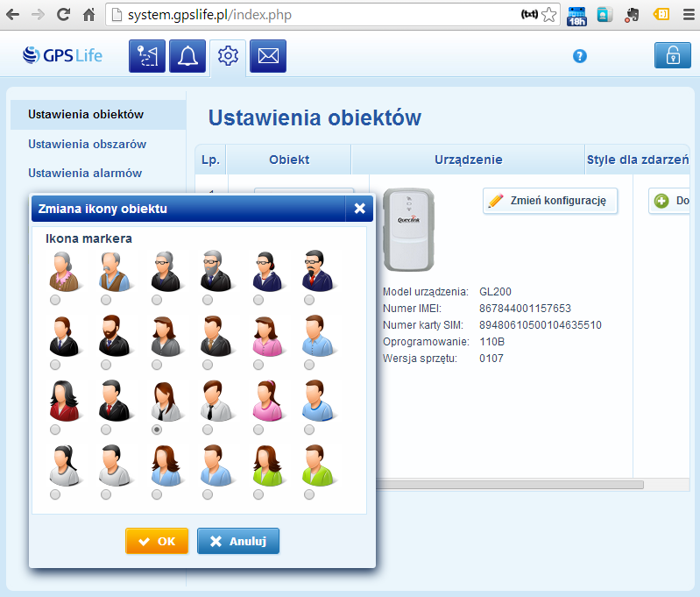Reload the page in browser
Screen dimensions: 700x597
tap(63, 15)
